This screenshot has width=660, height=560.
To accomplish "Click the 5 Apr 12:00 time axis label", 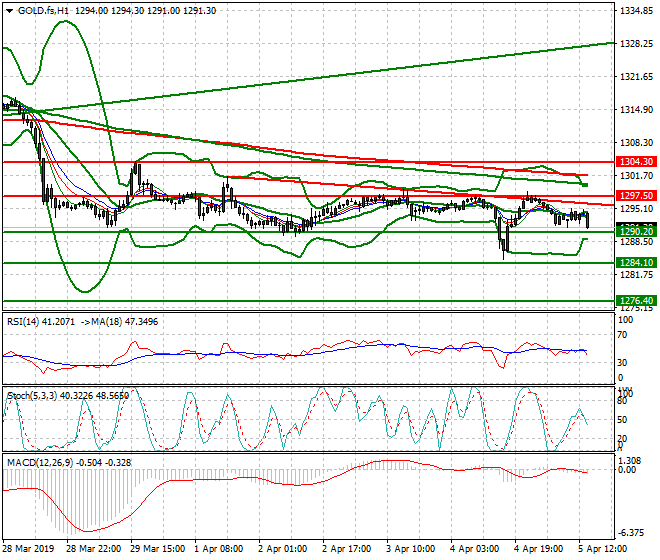I will [602, 549].
